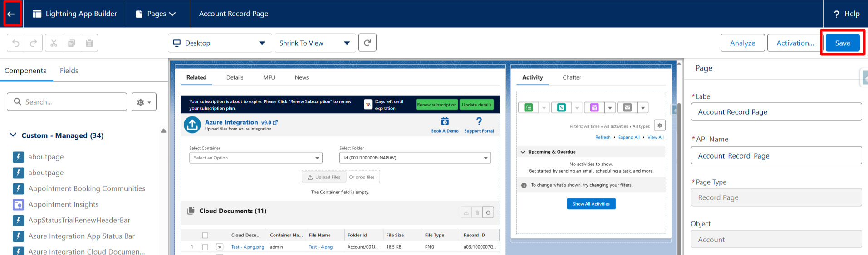Click the refresh canvas button beside Shrink To View
This screenshot has width=868, height=255.
pos(368,43)
